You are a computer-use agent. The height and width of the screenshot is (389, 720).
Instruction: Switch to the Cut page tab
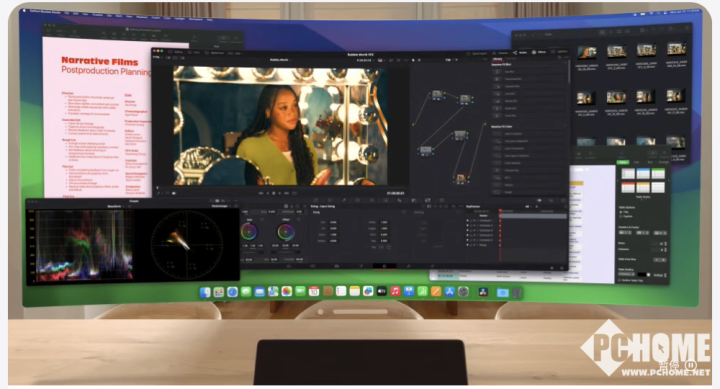pyautogui.click(x=313, y=266)
